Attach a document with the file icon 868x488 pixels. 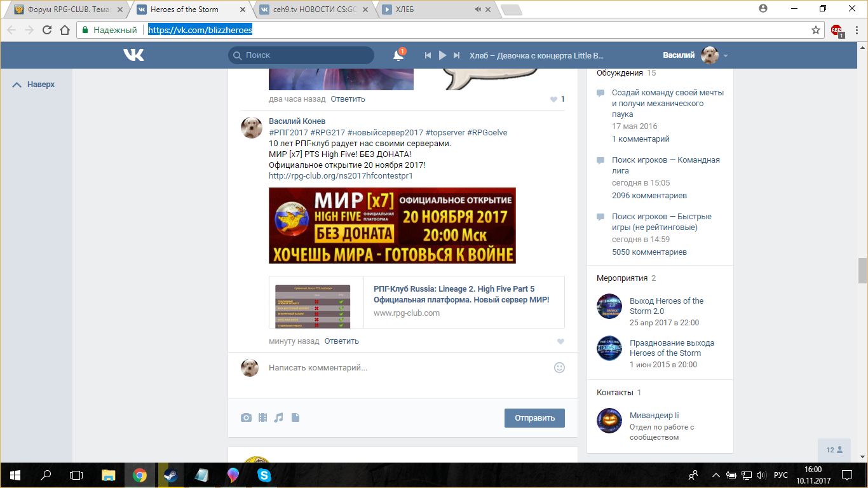pyautogui.click(x=295, y=417)
